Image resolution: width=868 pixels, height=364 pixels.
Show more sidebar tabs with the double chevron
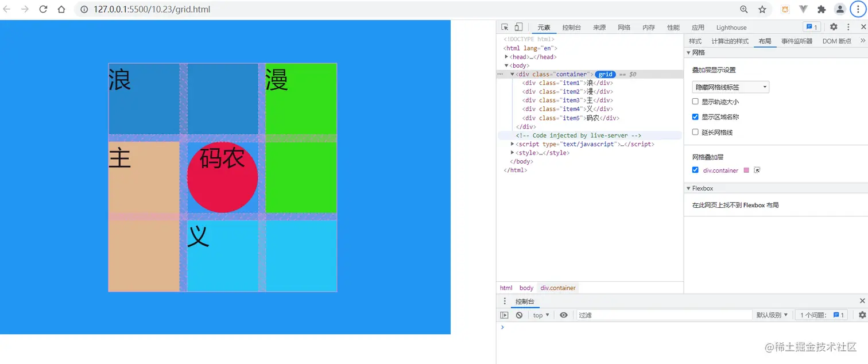tap(862, 41)
